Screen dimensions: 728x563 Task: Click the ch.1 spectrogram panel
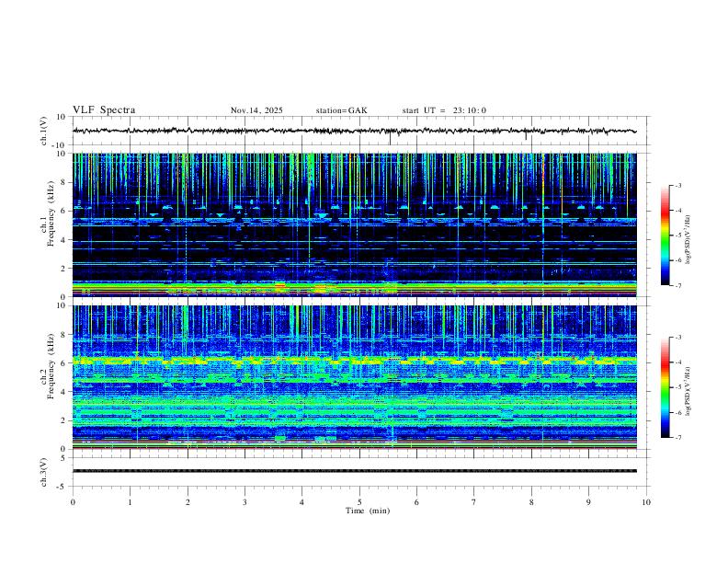click(x=354, y=224)
